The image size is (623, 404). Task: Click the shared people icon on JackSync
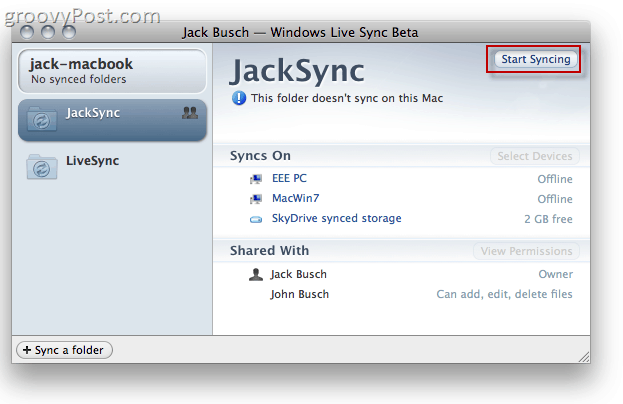[190, 113]
